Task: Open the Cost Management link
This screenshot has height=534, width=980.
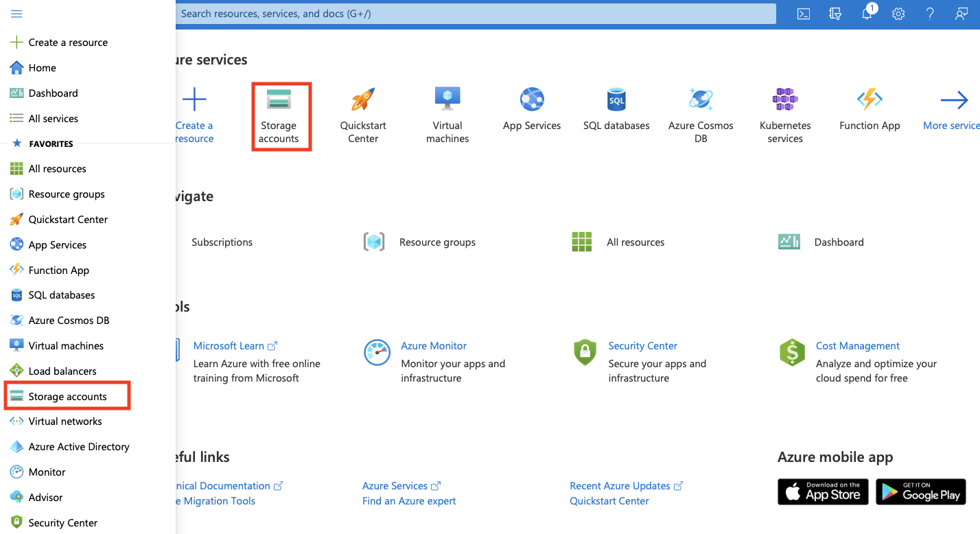Action: (x=857, y=346)
